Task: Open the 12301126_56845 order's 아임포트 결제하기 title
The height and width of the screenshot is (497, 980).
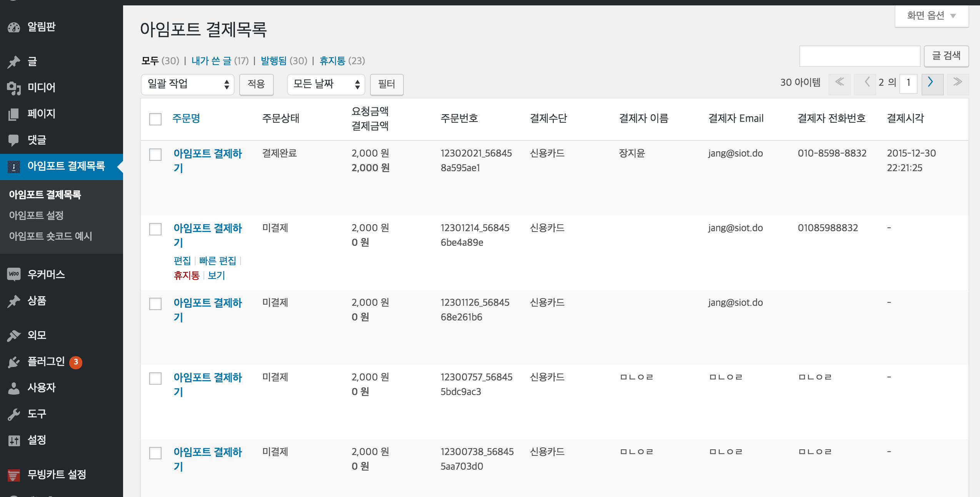Action: pyautogui.click(x=208, y=310)
